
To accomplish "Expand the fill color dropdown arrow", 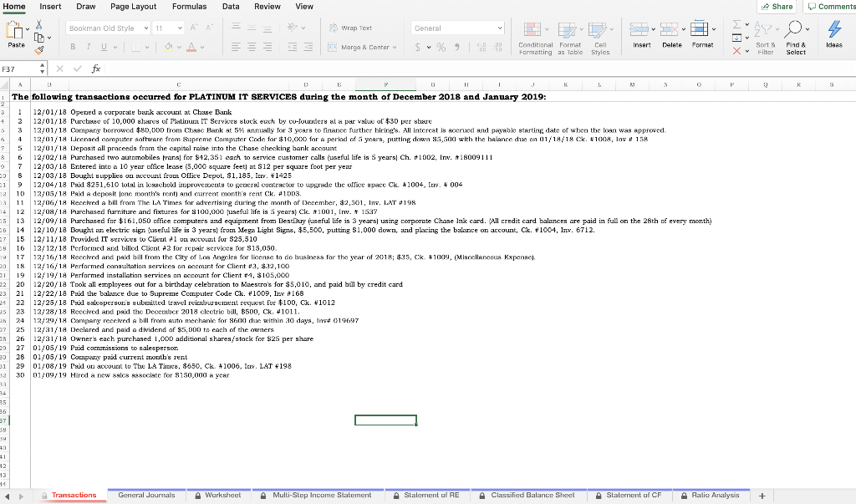I will point(179,48).
